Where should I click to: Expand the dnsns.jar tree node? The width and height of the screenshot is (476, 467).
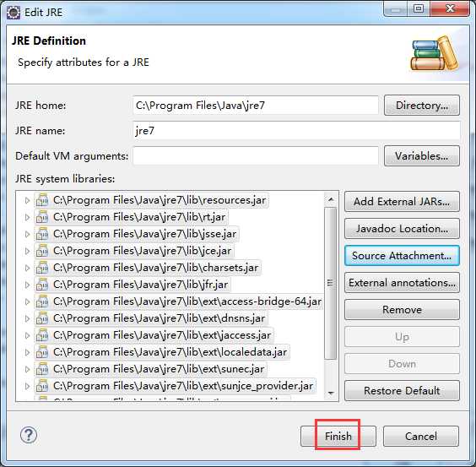click(x=27, y=318)
